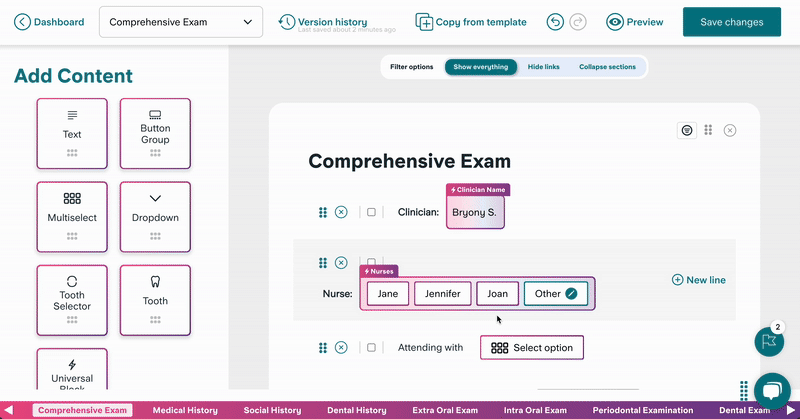Click drag handle of Attending with row
Viewport: 800px width, 419px height.
pyautogui.click(x=322, y=348)
